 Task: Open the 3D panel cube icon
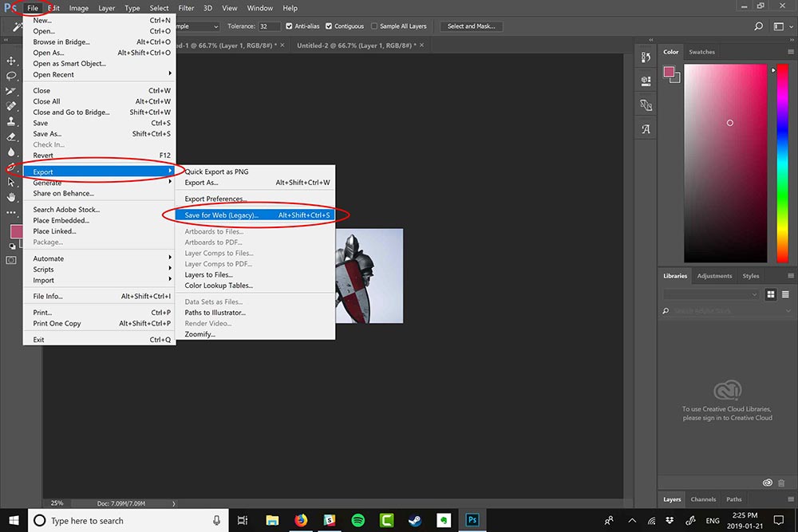click(646, 81)
